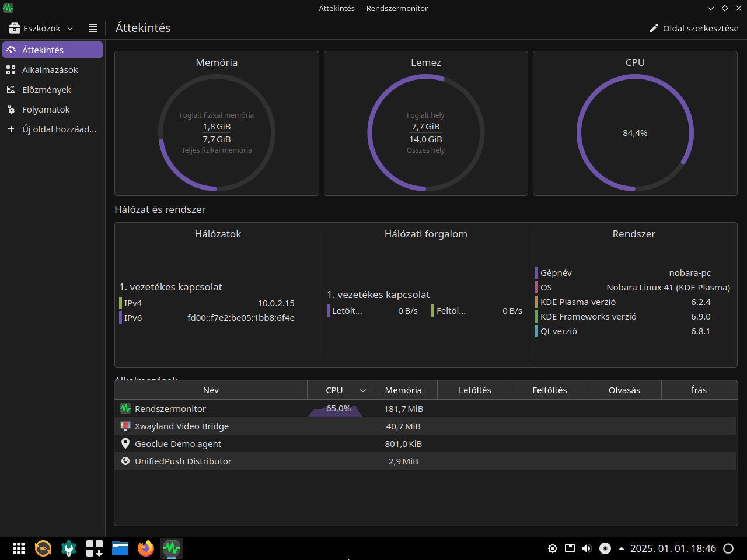Click the Rendszermonitor taskbar icon
Viewport: 747px width, 560px height.
(172, 548)
